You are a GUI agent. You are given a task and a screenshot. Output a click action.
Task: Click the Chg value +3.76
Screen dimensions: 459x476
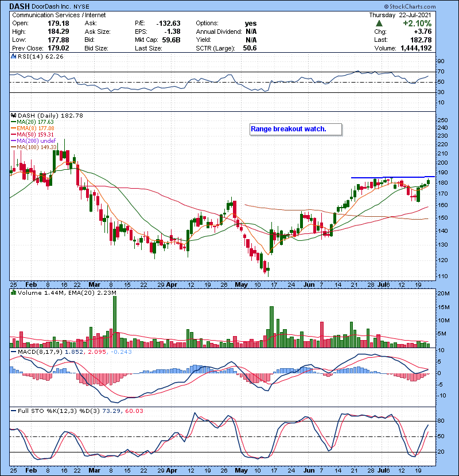coord(422,32)
